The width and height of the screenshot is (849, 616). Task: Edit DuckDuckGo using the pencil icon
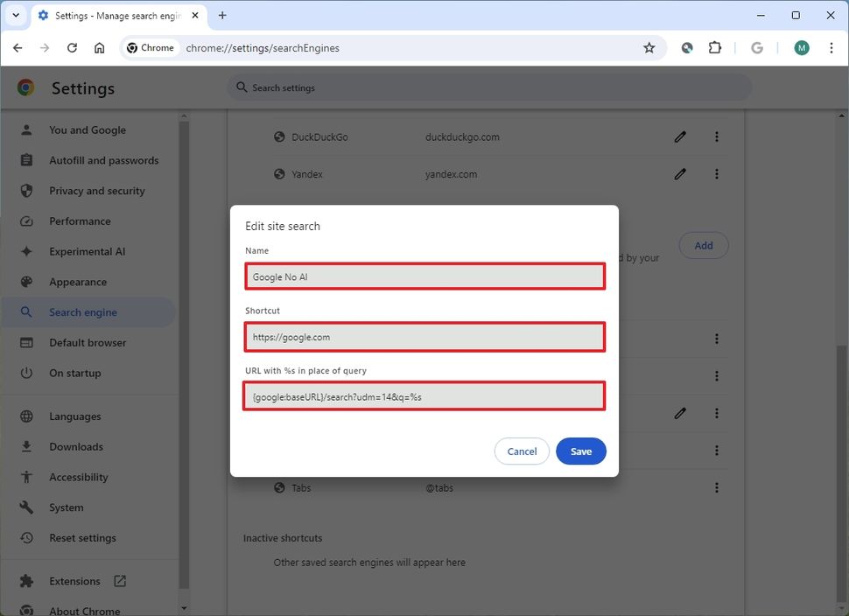click(x=680, y=136)
